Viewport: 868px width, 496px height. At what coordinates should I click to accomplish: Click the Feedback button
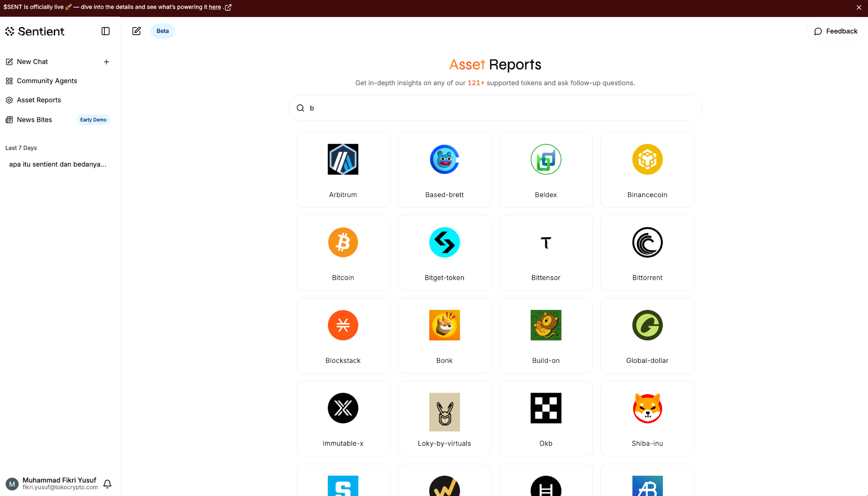[x=835, y=31]
